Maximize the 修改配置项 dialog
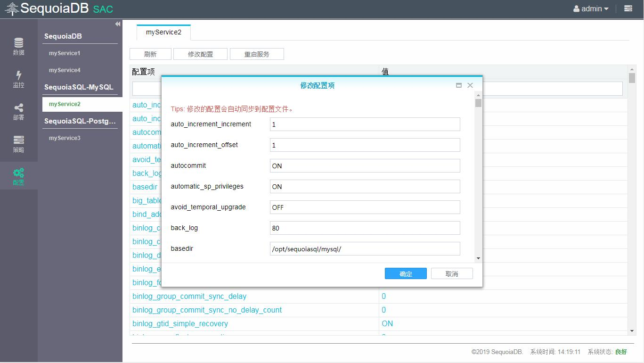This screenshot has width=644, height=363. (x=458, y=85)
